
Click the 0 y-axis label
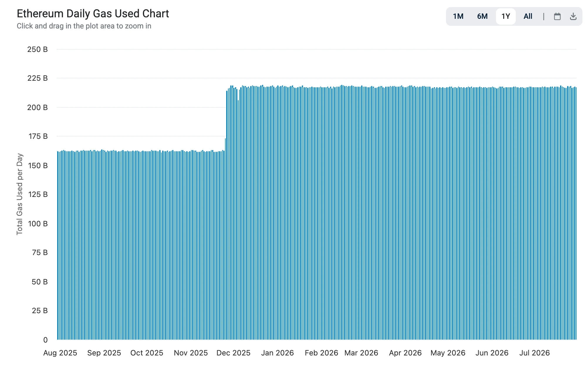[x=45, y=340]
